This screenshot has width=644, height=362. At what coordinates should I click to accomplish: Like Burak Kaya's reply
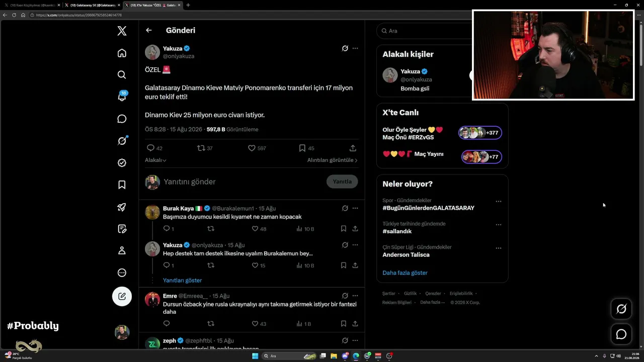[255, 229]
